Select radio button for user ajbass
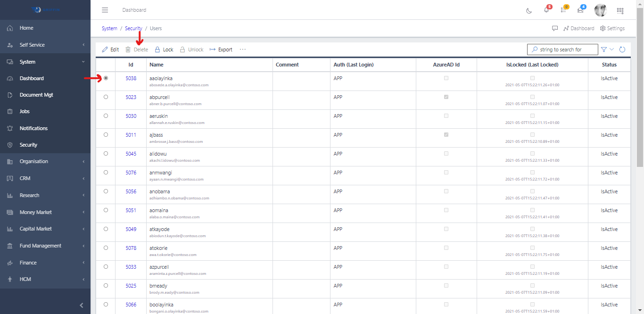This screenshot has height=314, width=644. point(106,135)
